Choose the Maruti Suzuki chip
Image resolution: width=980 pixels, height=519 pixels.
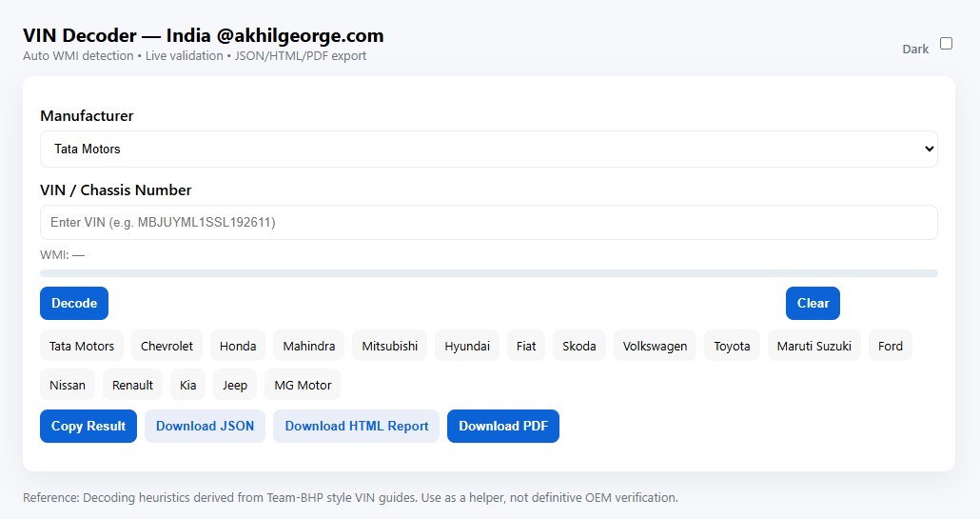pyautogui.click(x=813, y=346)
